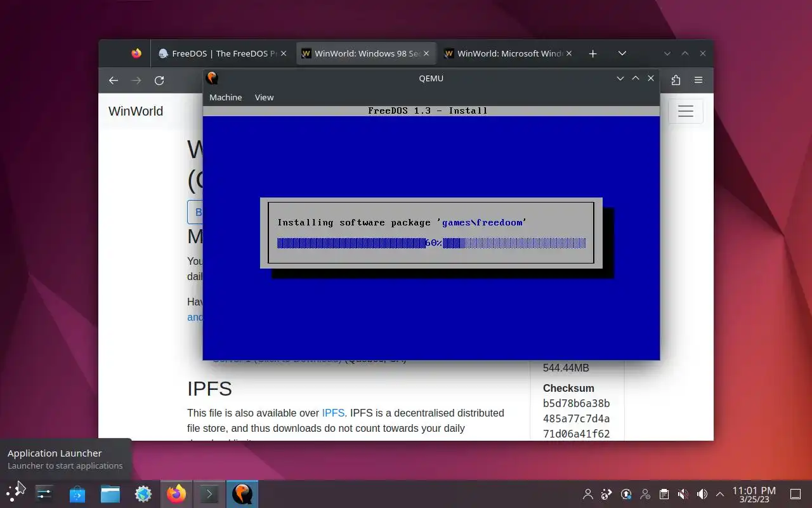Toggle the WinWorld navigation menu
This screenshot has height=508, width=812.
coord(686,111)
